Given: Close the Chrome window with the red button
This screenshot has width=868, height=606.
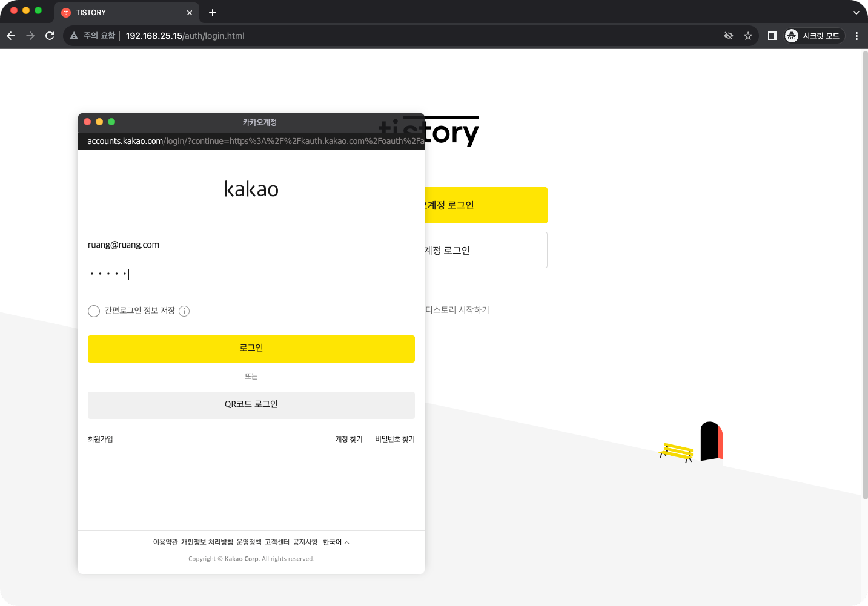Looking at the screenshot, I should point(14,10).
